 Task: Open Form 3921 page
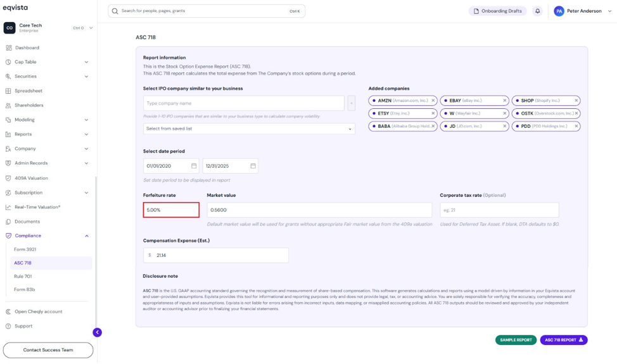[25, 249]
